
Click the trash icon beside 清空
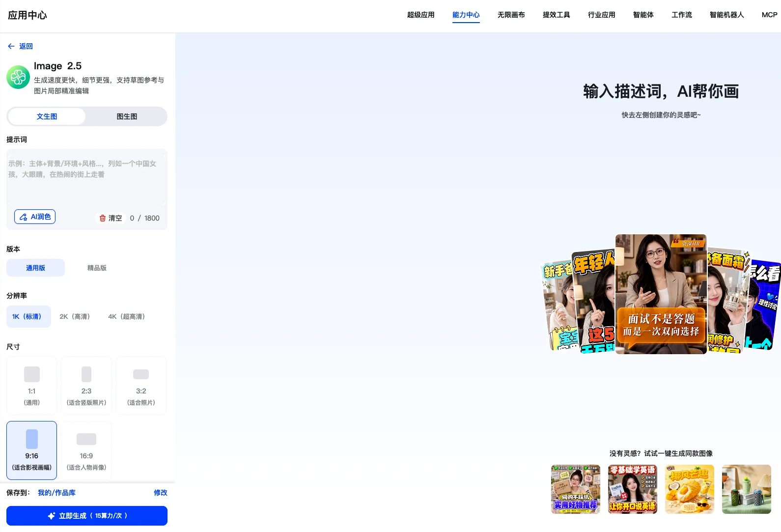coord(103,218)
